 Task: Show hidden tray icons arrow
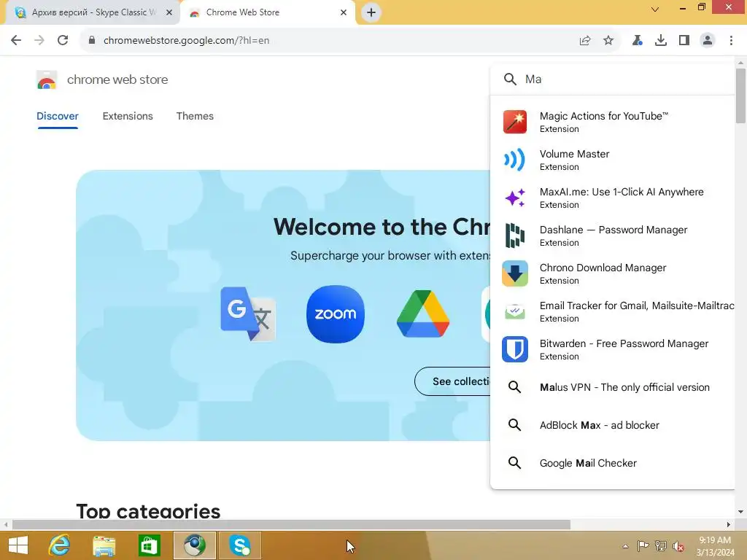coord(625,546)
